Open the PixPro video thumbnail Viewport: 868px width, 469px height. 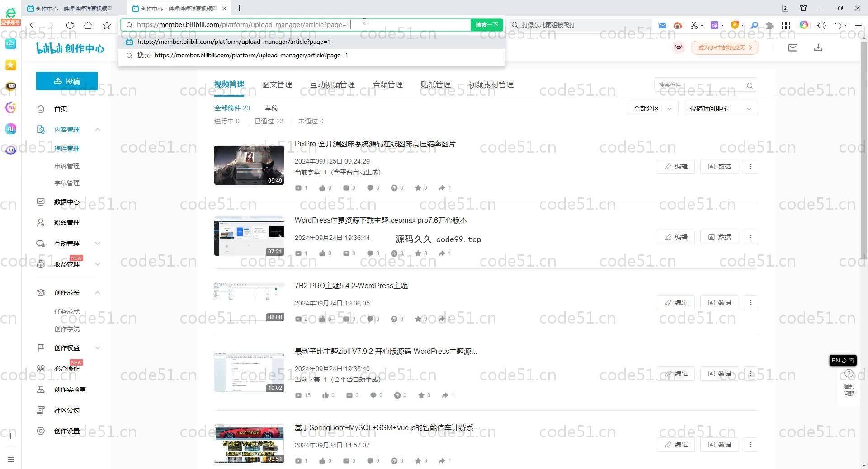pos(249,165)
